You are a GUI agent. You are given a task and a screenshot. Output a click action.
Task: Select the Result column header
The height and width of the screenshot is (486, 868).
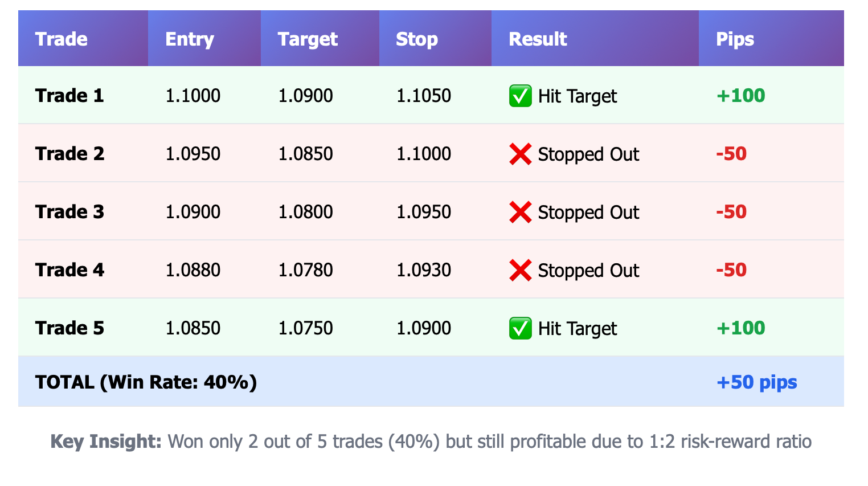click(538, 39)
